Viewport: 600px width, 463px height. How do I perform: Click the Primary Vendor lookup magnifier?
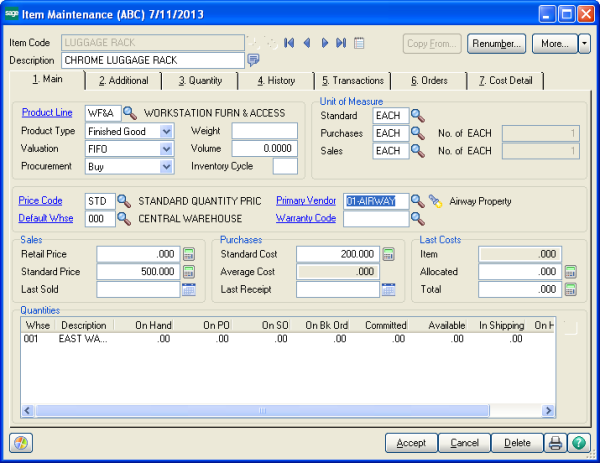coord(418,201)
